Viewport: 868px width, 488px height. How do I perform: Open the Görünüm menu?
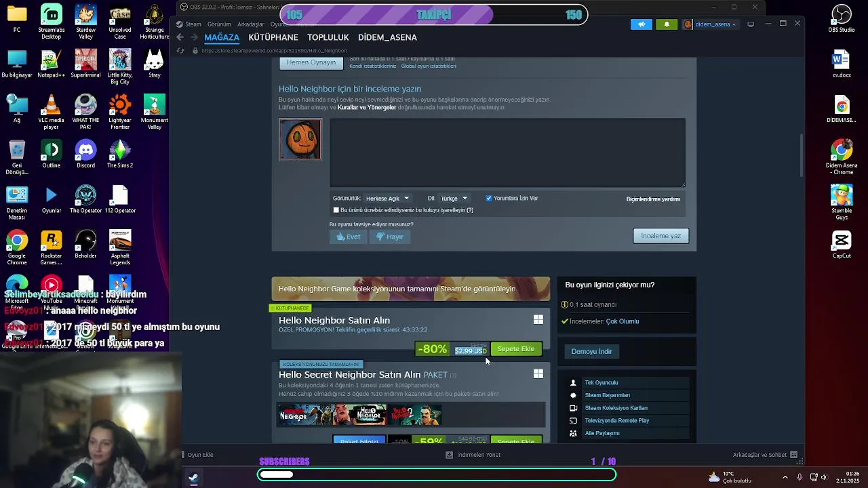(219, 24)
